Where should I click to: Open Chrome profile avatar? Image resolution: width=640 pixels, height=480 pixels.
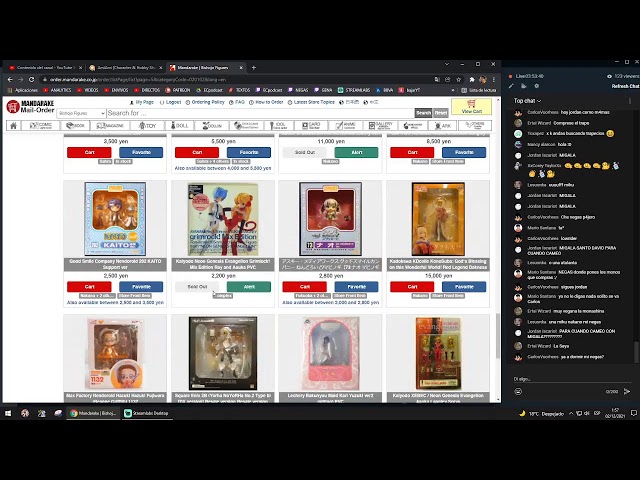click(483, 80)
